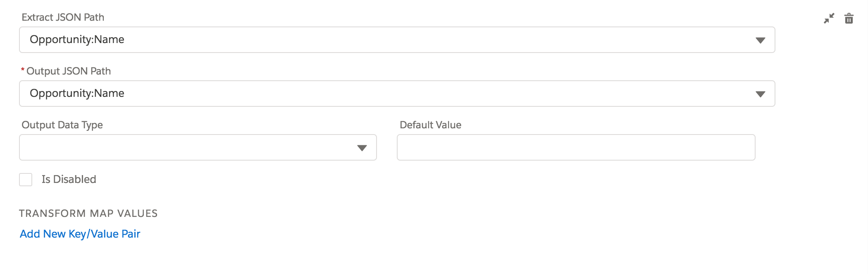The height and width of the screenshot is (274, 868).
Task: Select the Extract JSON Path label
Action: pos(63,17)
